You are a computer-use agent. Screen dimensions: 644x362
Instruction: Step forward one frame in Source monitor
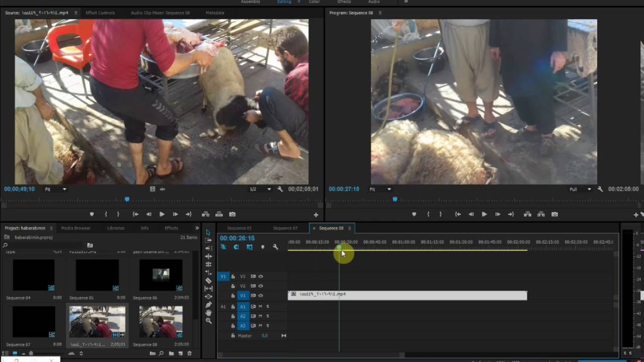tap(175, 214)
